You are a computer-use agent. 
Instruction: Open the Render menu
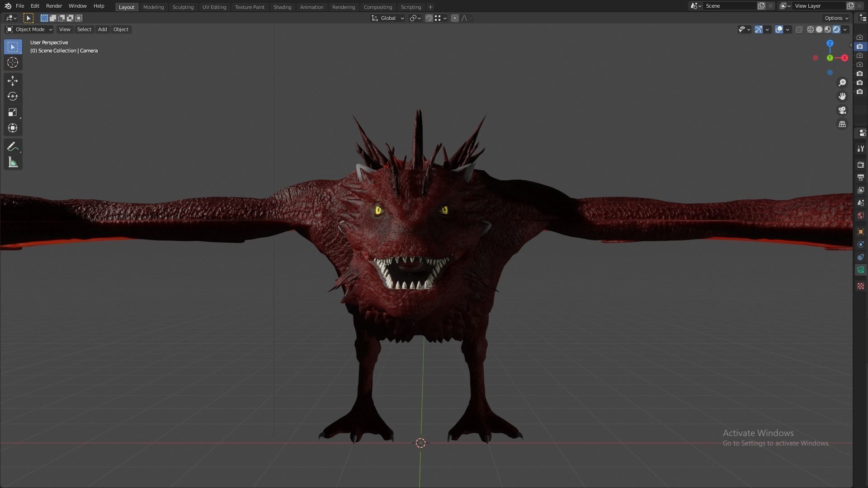54,6
